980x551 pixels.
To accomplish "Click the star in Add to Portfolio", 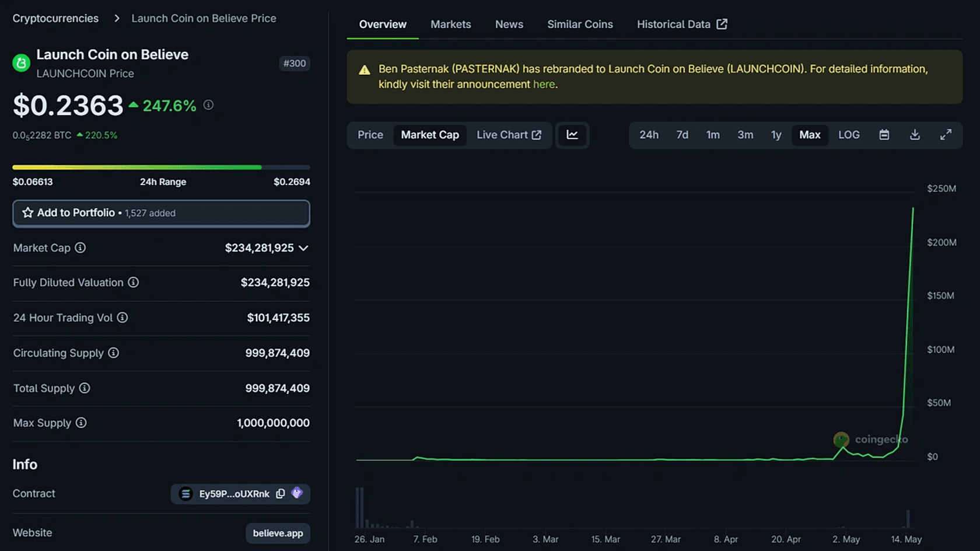I will click(28, 212).
